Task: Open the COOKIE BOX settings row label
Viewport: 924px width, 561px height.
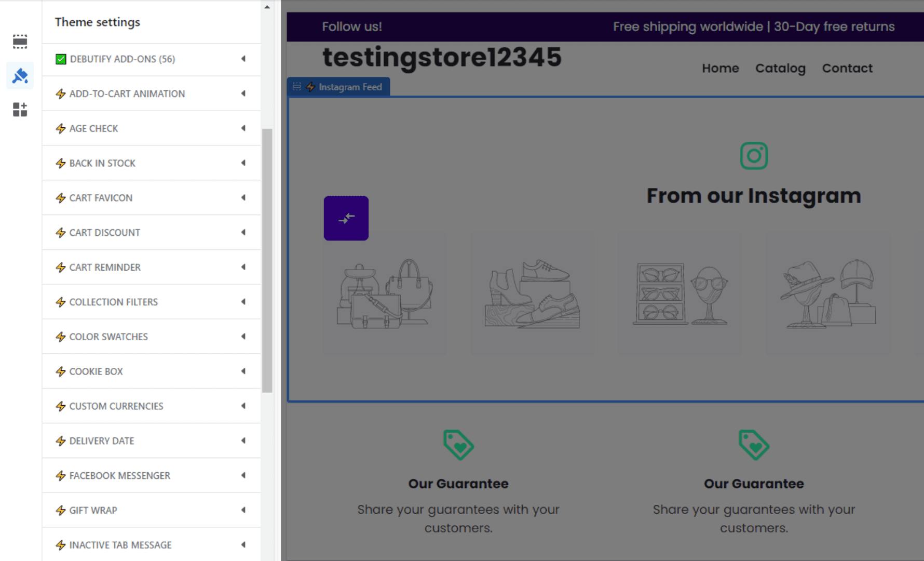Action: [x=96, y=371]
